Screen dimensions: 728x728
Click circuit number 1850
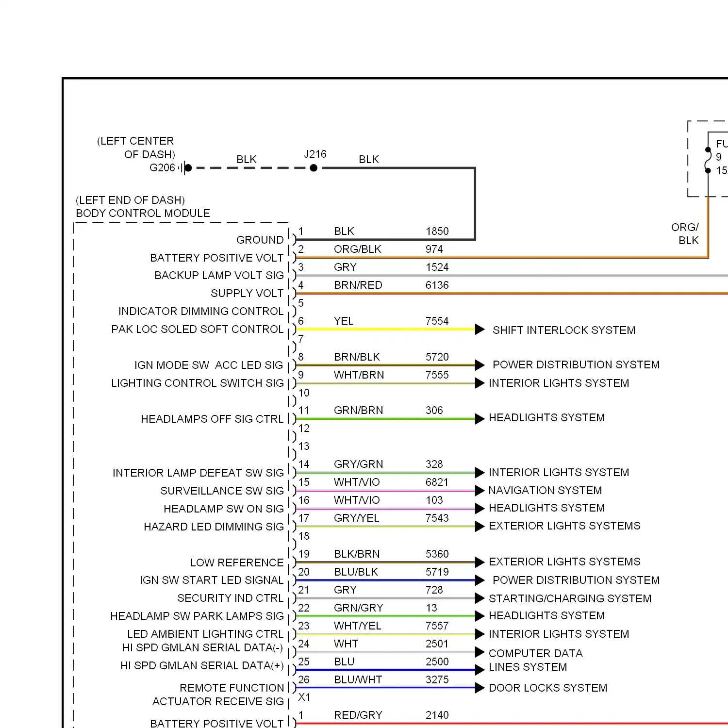point(437,231)
